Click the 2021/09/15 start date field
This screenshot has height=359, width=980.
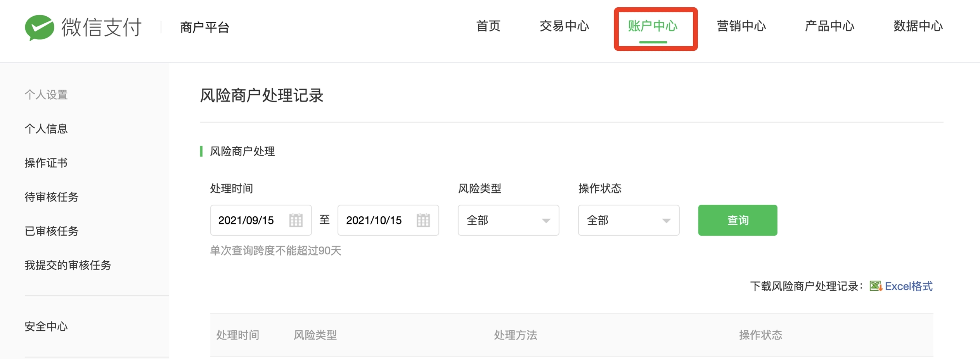(x=261, y=220)
